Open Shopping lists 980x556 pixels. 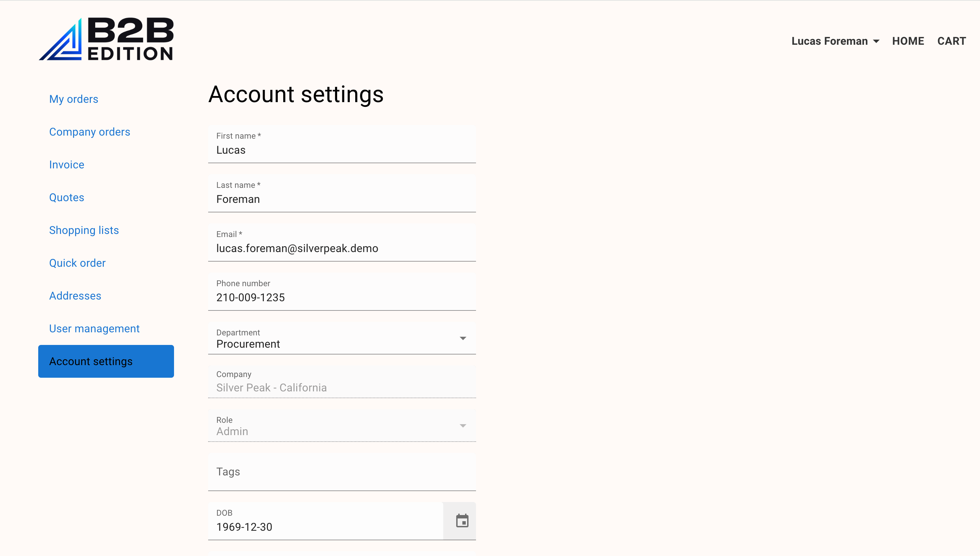click(84, 230)
